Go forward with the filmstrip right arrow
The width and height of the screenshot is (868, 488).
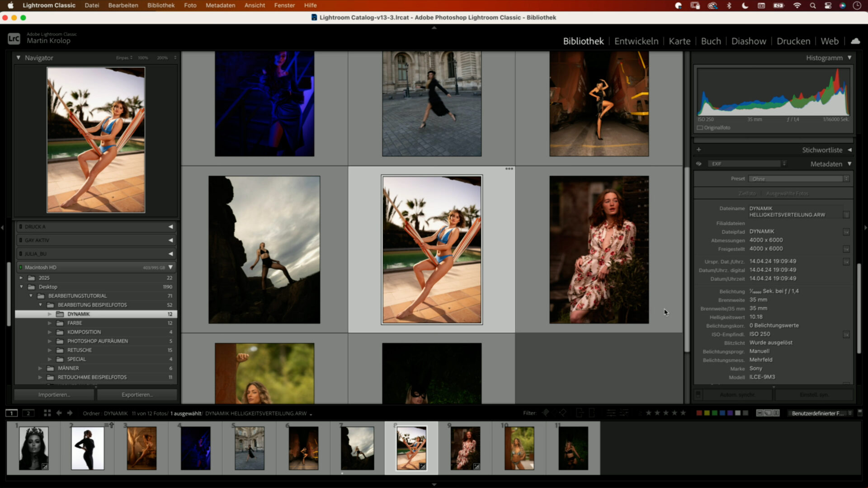point(70,413)
